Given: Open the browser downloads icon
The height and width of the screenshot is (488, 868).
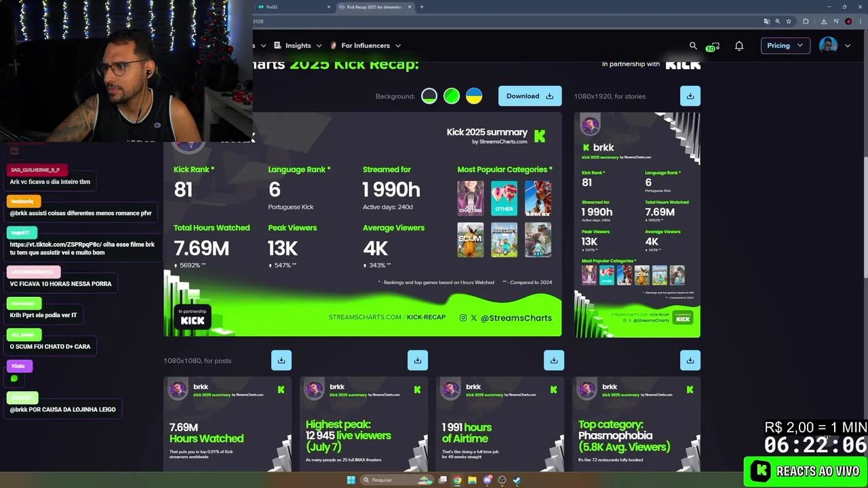Looking at the screenshot, I should pyautogui.click(x=823, y=21).
